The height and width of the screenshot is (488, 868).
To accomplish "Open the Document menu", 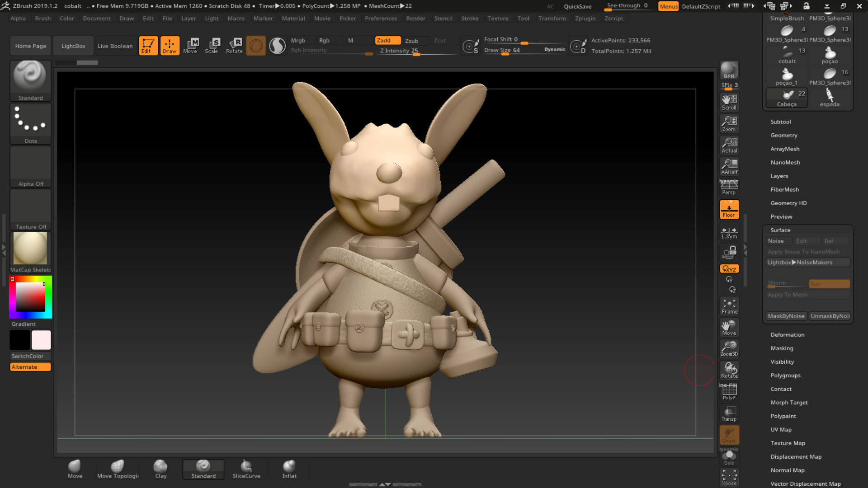I will pos(97,19).
